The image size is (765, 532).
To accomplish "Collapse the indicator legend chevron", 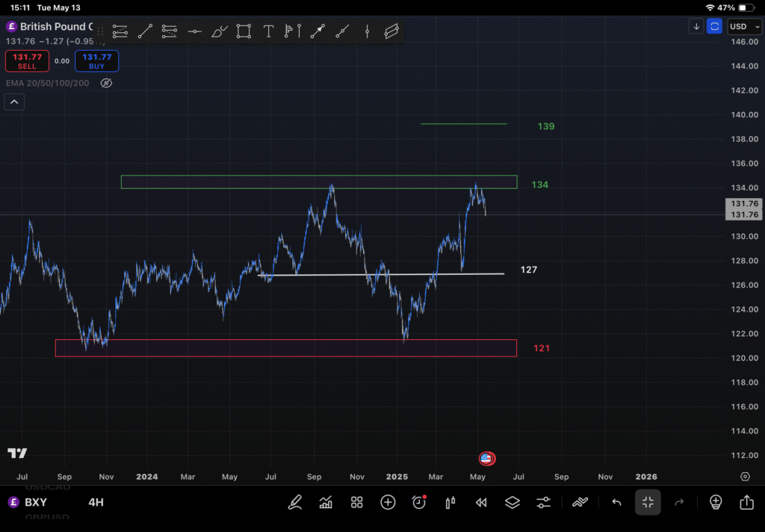I will point(14,102).
